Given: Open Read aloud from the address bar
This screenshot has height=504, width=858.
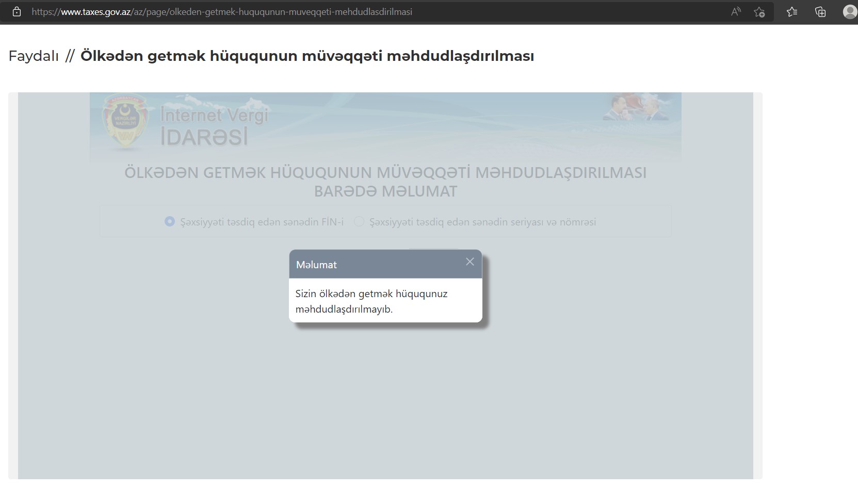Looking at the screenshot, I should 736,12.
